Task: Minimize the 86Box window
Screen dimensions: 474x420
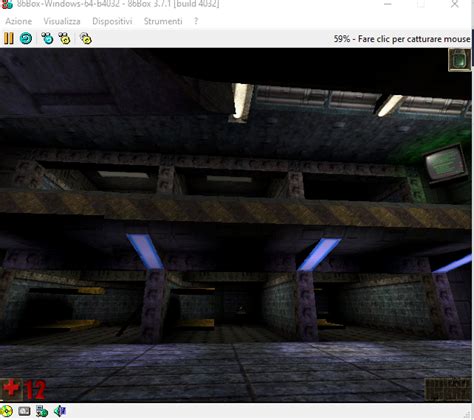Action: pyautogui.click(x=388, y=4)
